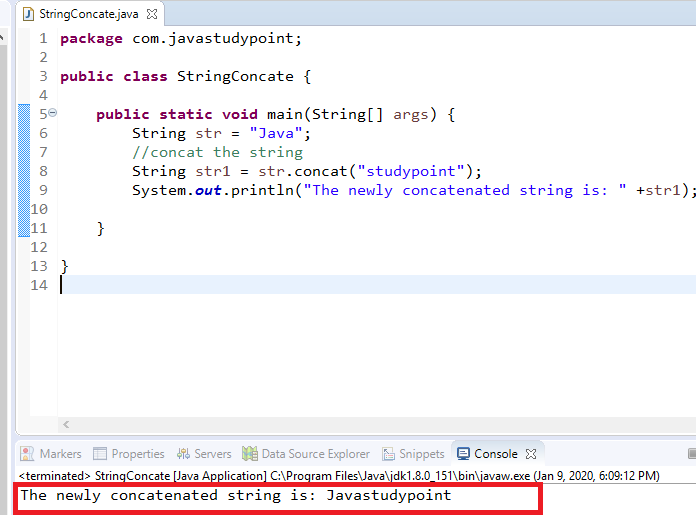This screenshot has width=696, height=515.
Task: Close the StringConcate.java editor tab
Action: (x=152, y=14)
